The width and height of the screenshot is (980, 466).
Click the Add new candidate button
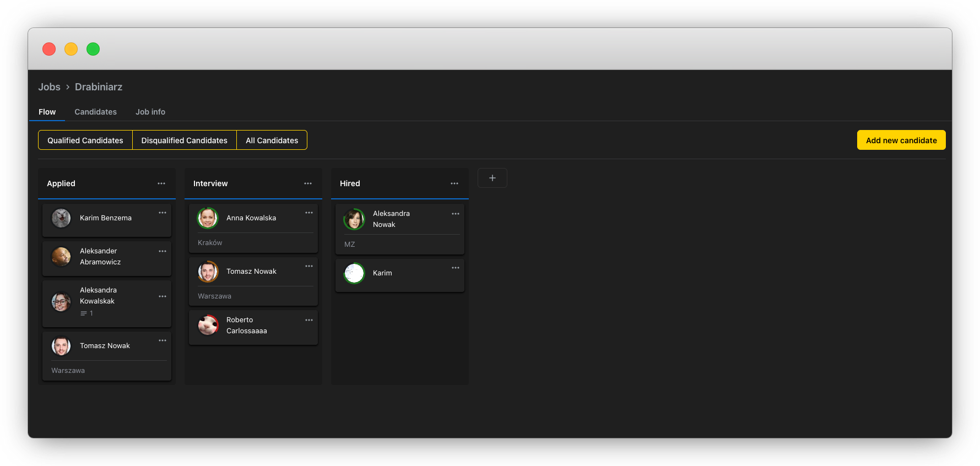(x=901, y=140)
